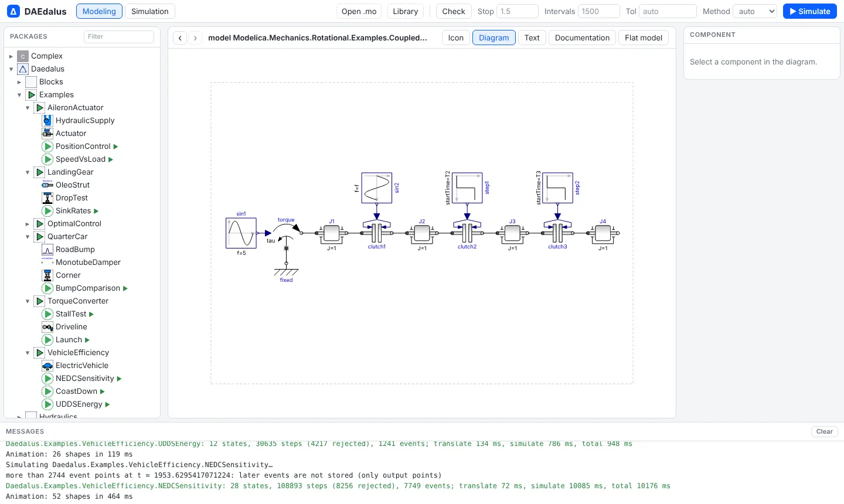The image size is (844, 504).
Task: Switch to Simulation mode
Action: (150, 11)
